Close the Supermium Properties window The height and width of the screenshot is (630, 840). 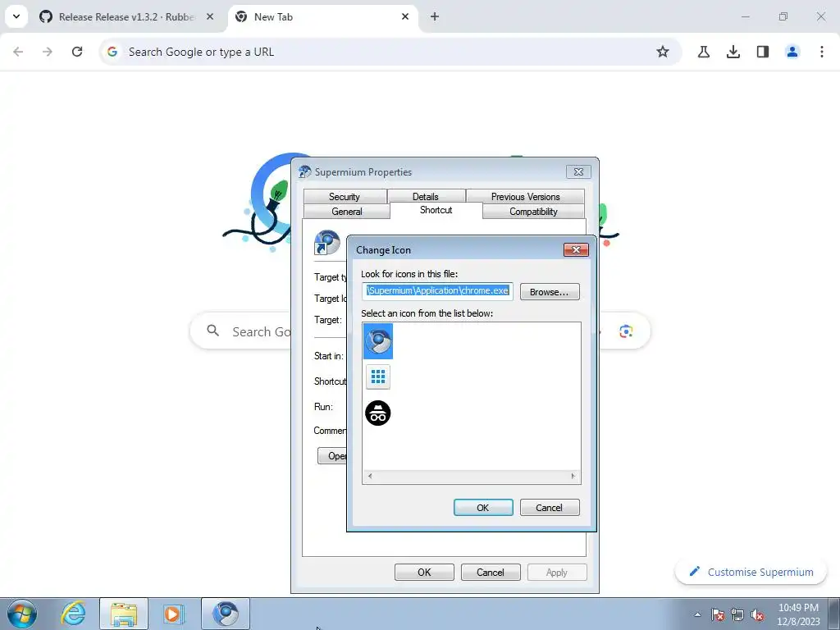(578, 172)
